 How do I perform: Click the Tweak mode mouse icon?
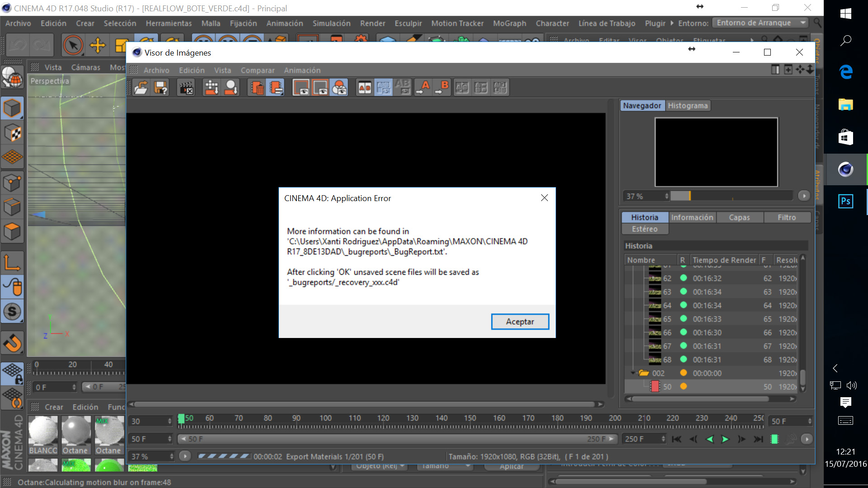(12, 286)
